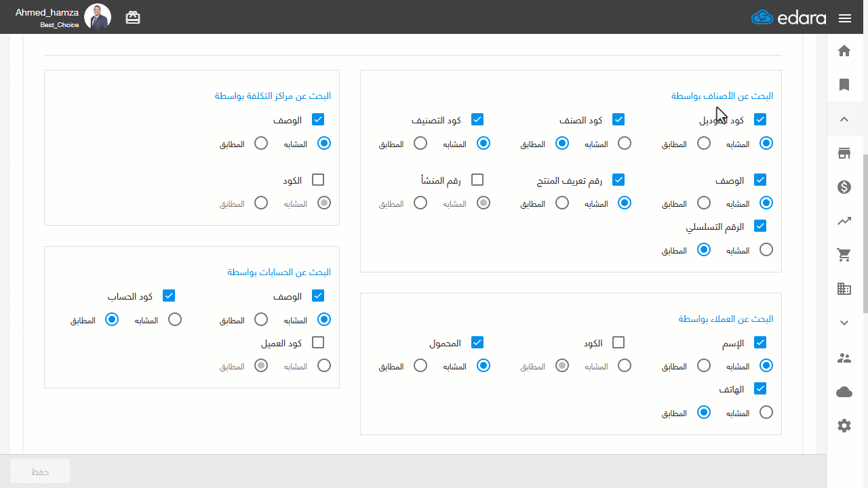Open the people icon in sidebar
The height and width of the screenshot is (488, 868).
point(844,358)
